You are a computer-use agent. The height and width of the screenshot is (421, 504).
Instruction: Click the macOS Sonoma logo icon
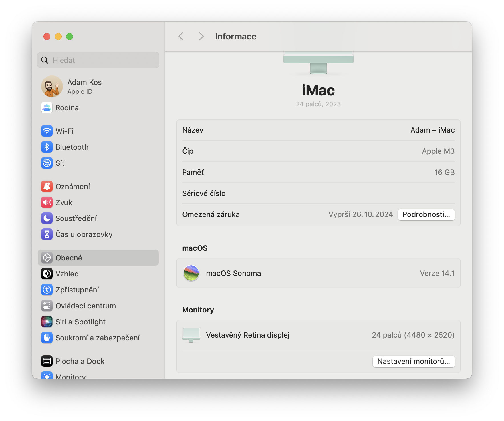[x=191, y=273]
